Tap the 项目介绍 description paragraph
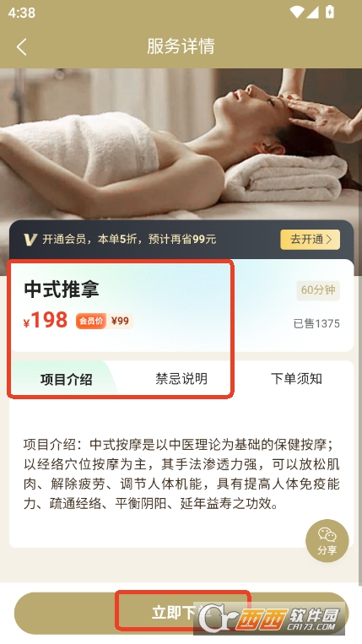 pos(181,474)
